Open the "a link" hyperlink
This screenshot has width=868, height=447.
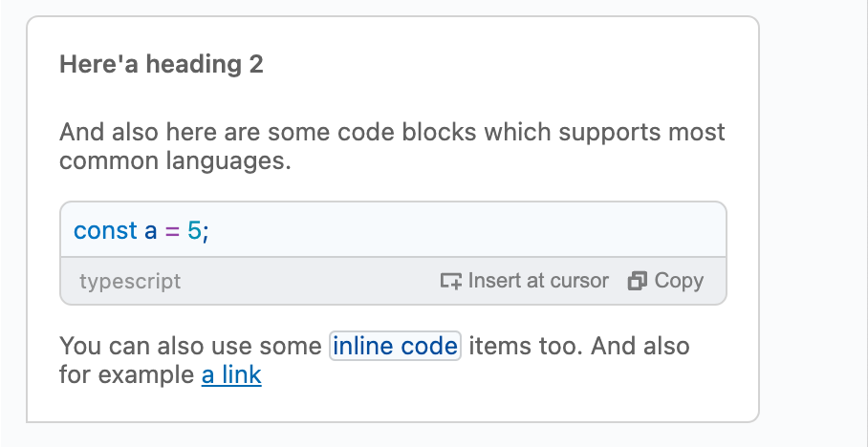click(231, 375)
